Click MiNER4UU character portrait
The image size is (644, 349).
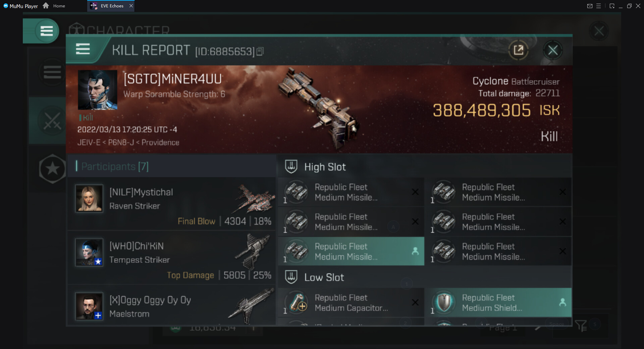[x=98, y=90]
